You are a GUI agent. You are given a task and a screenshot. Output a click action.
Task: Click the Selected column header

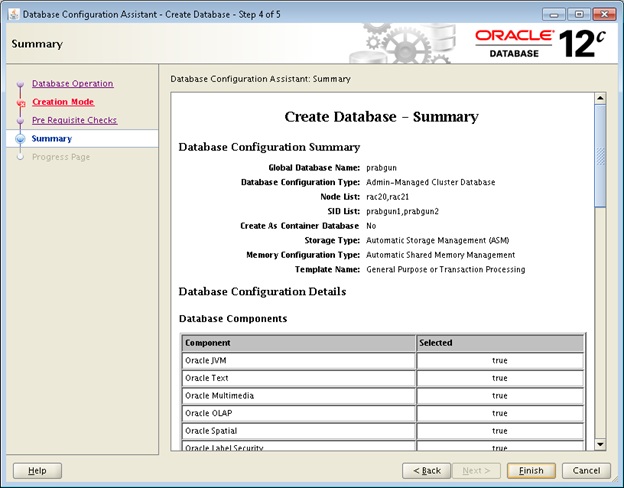[500, 343]
